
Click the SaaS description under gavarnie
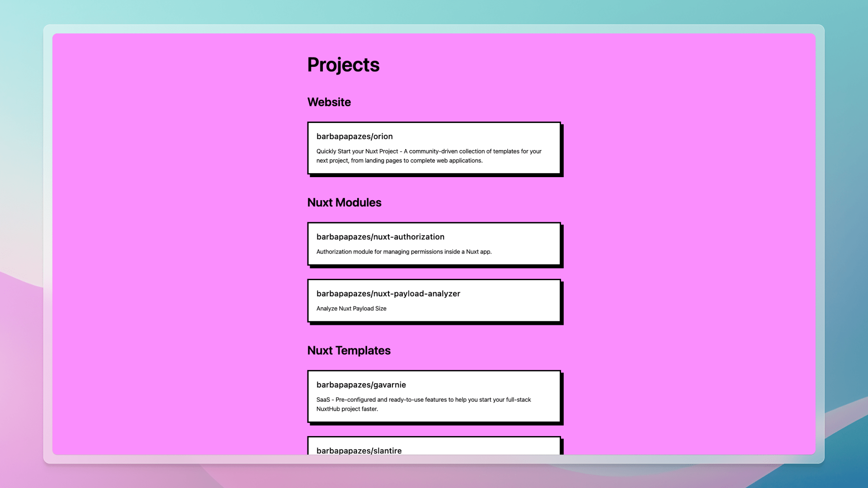click(x=424, y=404)
